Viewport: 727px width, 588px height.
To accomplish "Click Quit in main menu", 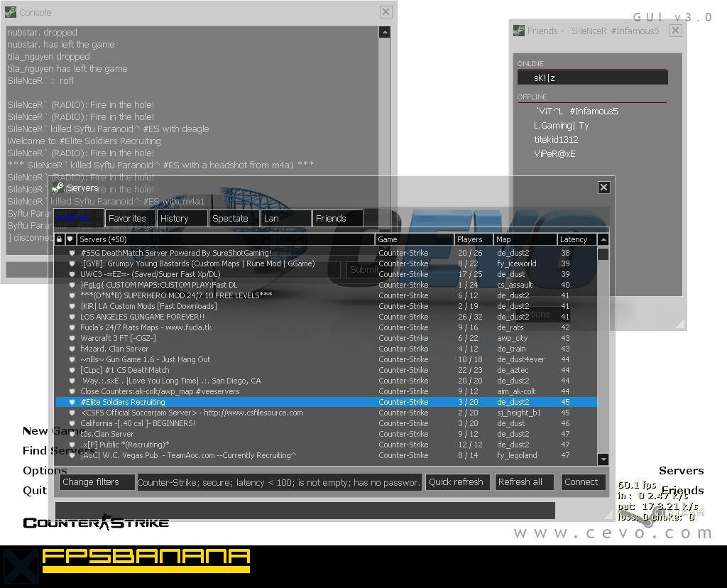I will [x=35, y=491].
